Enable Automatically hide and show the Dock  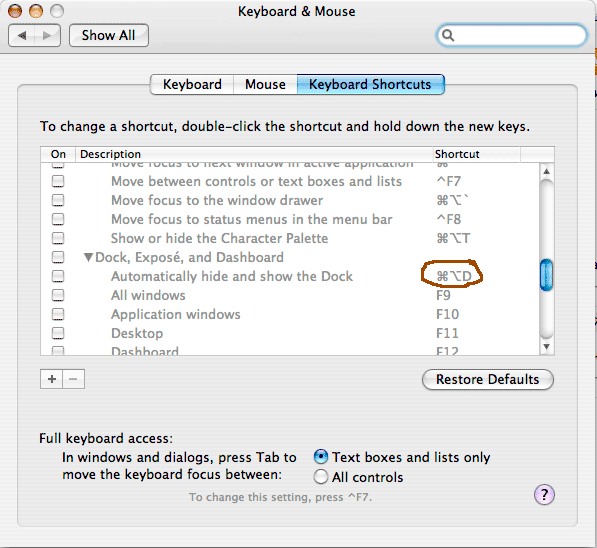(x=58, y=276)
